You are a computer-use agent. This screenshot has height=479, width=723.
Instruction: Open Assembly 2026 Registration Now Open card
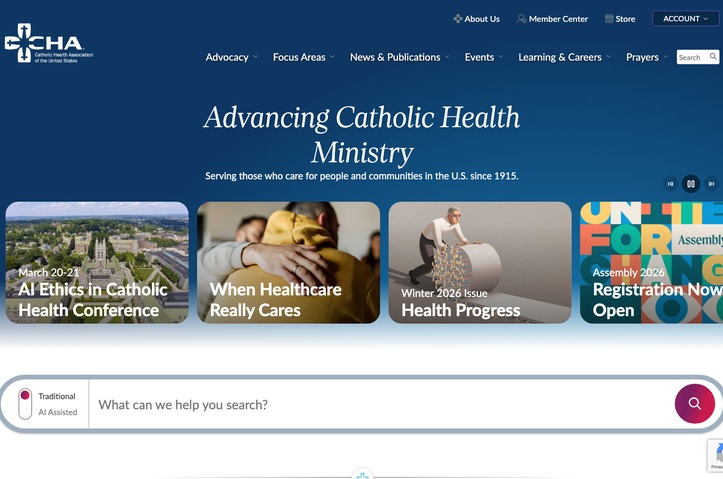tap(652, 262)
